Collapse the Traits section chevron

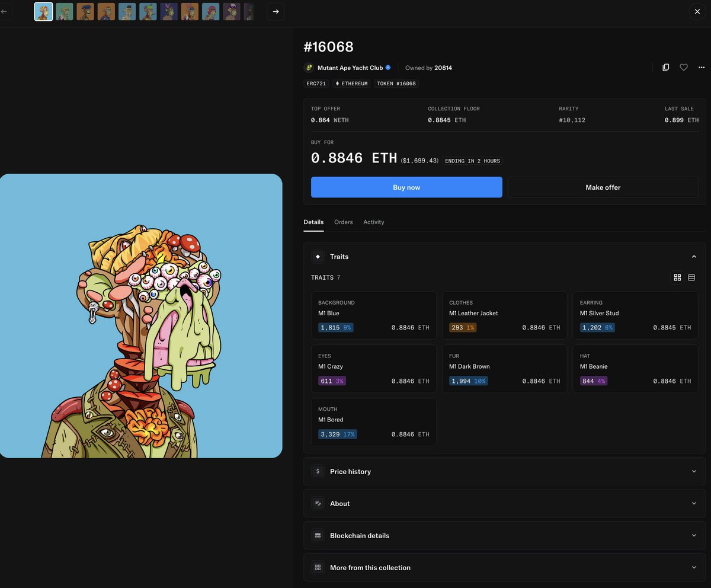click(694, 257)
